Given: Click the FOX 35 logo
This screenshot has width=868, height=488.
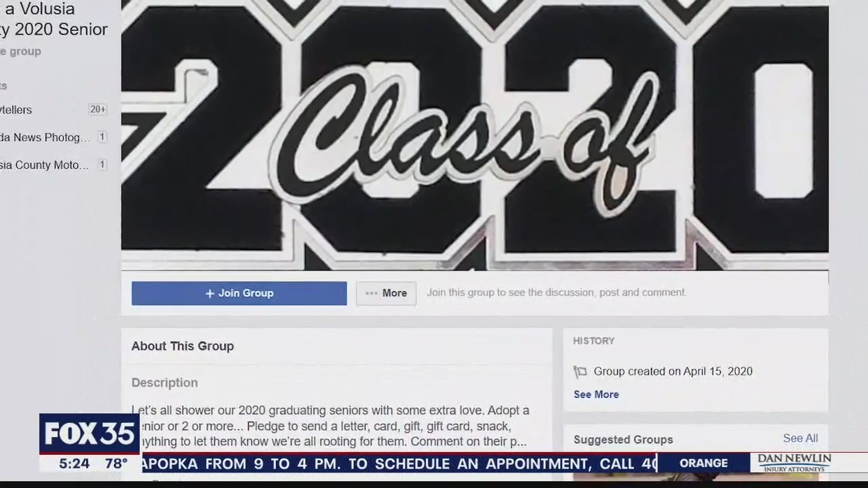Looking at the screenshot, I should (90, 434).
